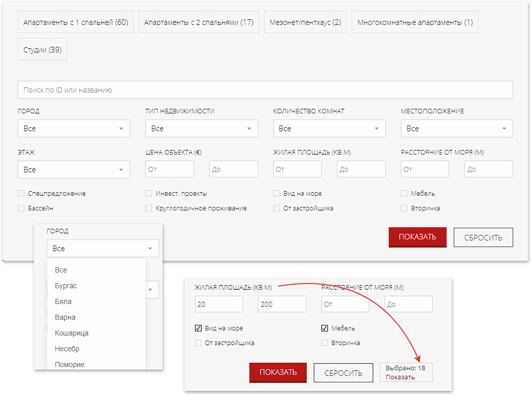Image resolution: width=532 pixels, height=396 pixels.
Task: Select the Студии (39) category tag
Action: pos(42,50)
